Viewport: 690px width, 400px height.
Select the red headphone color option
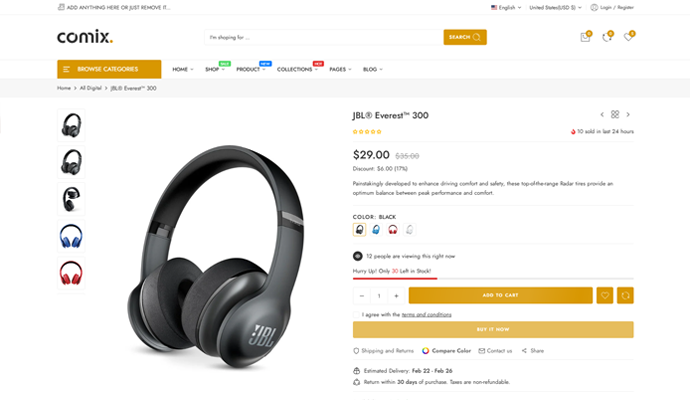pyautogui.click(x=392, y=229)
